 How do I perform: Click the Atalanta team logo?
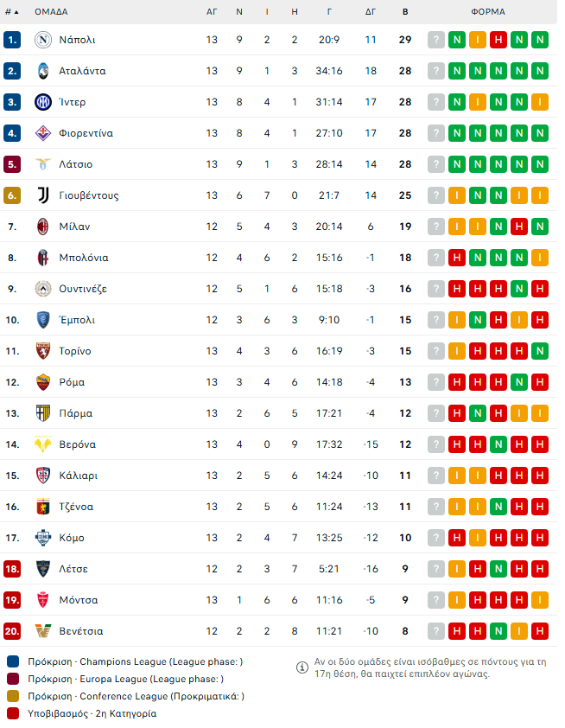(43, 71)
